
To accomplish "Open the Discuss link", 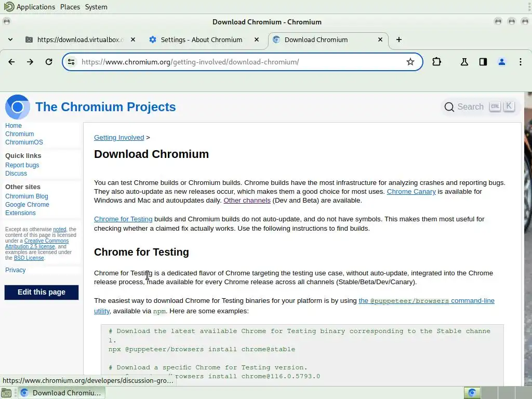I will [x=16, y=174].
